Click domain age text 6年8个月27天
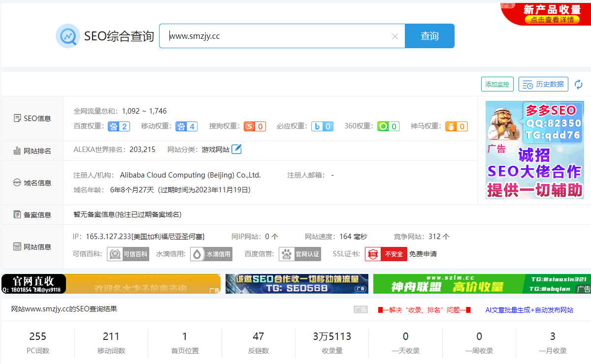Image resolution: width=591 pixels, height=364 pixels. click(132, 190)
